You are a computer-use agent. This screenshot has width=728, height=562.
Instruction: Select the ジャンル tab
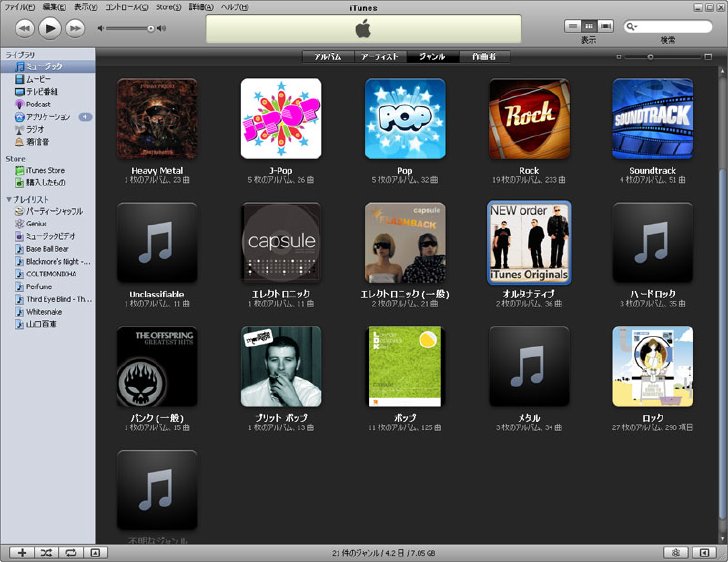tap(433, 57)
